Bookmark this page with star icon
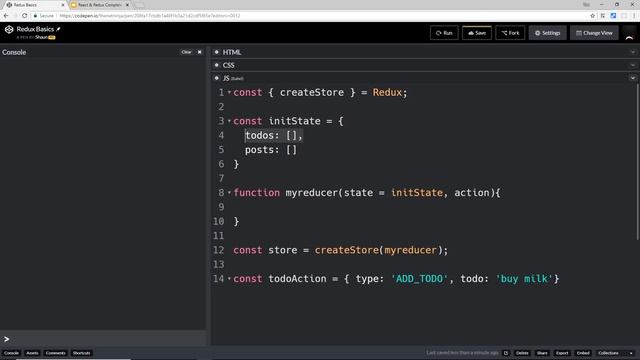 coord(592,16)
